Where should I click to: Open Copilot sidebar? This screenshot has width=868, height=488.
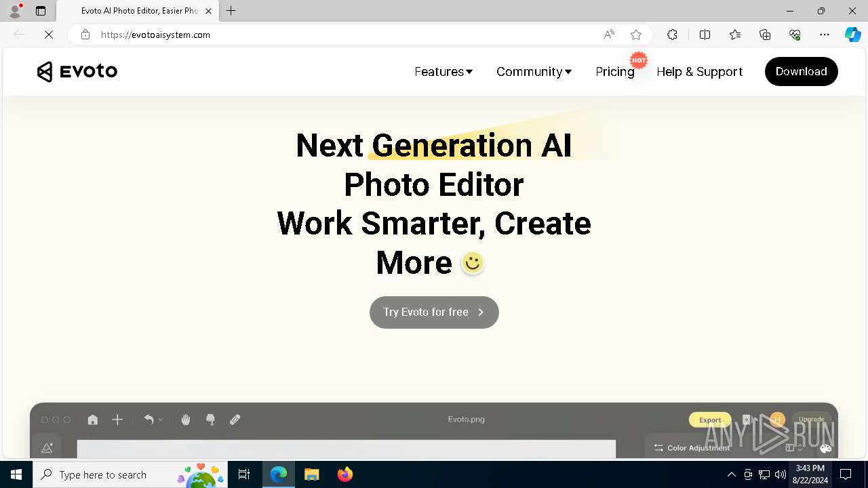[852, 35]
